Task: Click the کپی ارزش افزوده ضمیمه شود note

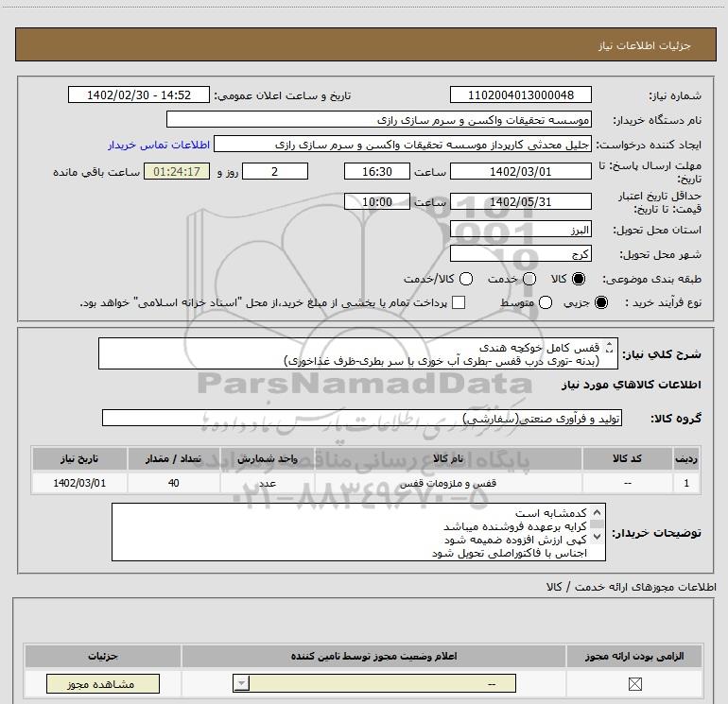Action: coord(515,540)
